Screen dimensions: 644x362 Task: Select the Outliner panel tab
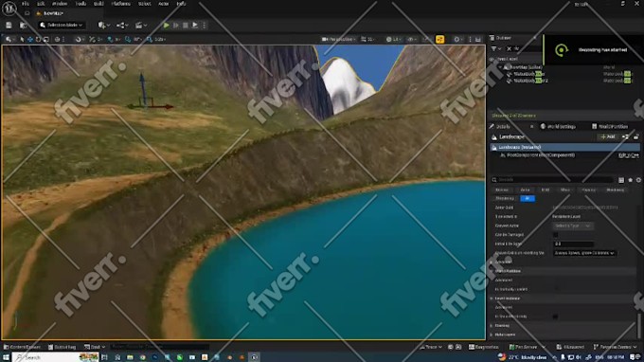504,38
